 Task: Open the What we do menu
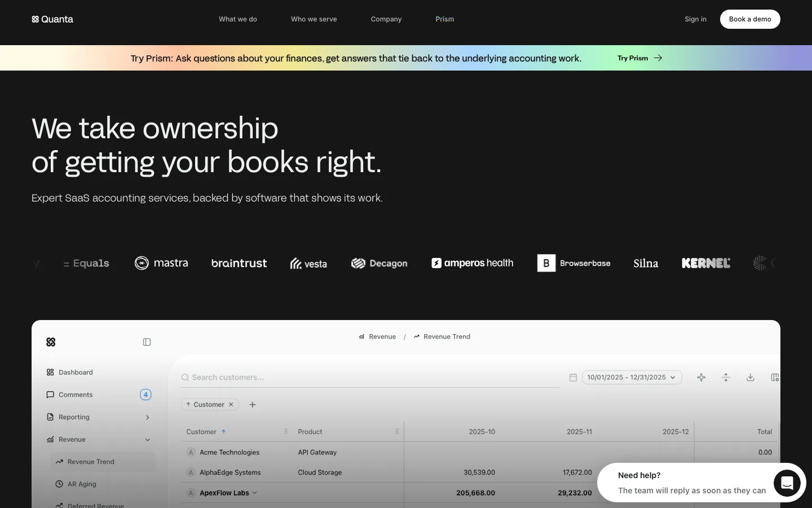(x=238, y=19)
